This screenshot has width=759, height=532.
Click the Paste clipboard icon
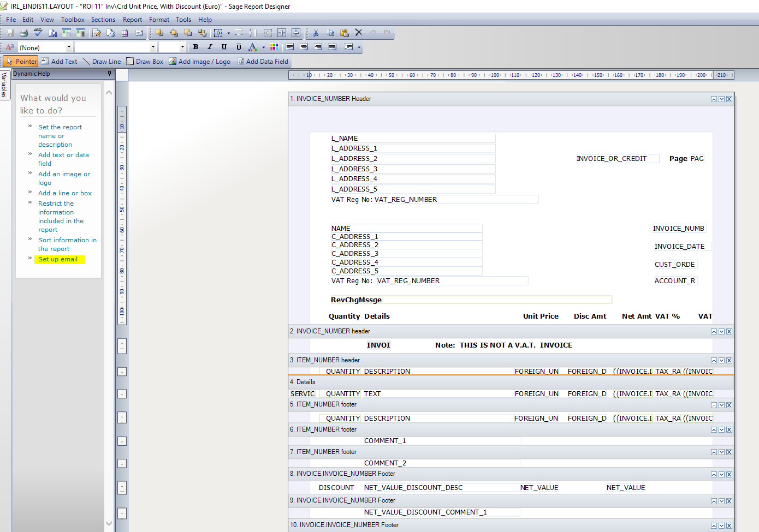(344, 33)
